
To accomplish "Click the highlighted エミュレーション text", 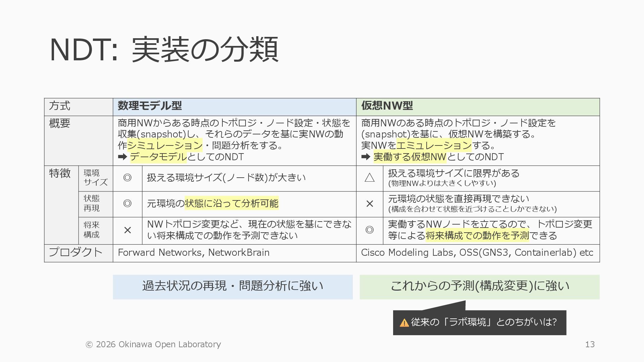I will pos(434,145).
